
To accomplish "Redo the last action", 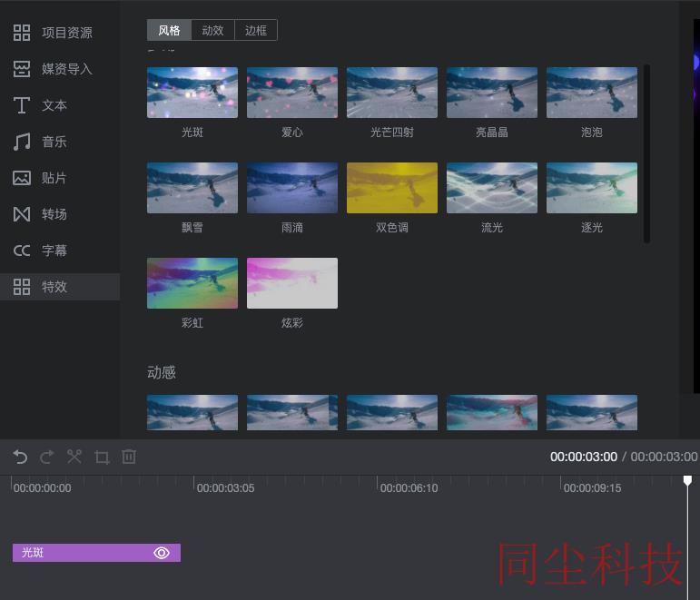I will 47,457.
